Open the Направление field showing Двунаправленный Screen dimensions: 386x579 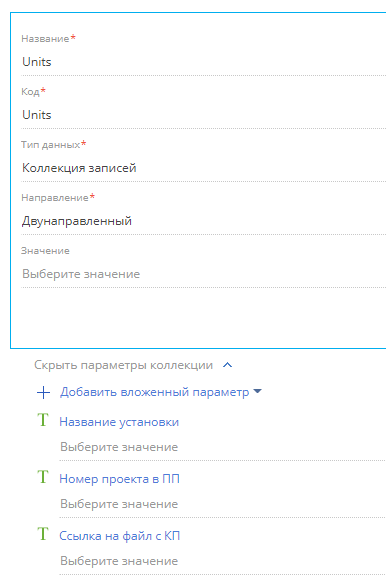(x=204, y=221)
